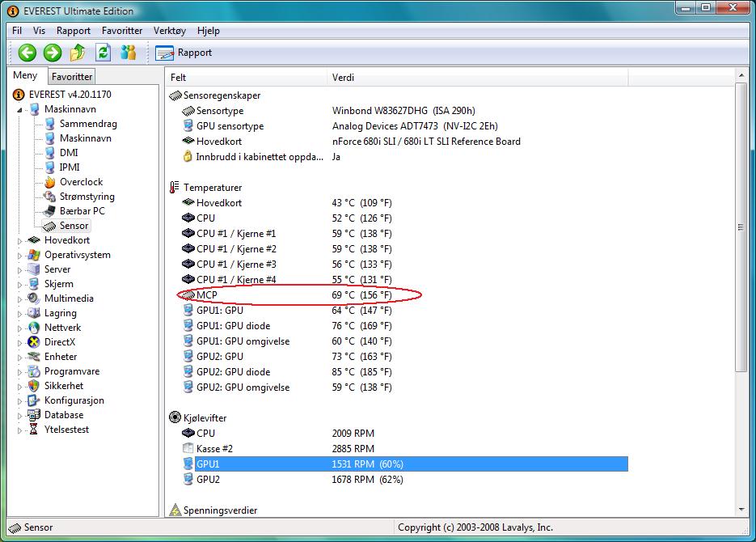Click the Database icon in tree

coord(34,415)
